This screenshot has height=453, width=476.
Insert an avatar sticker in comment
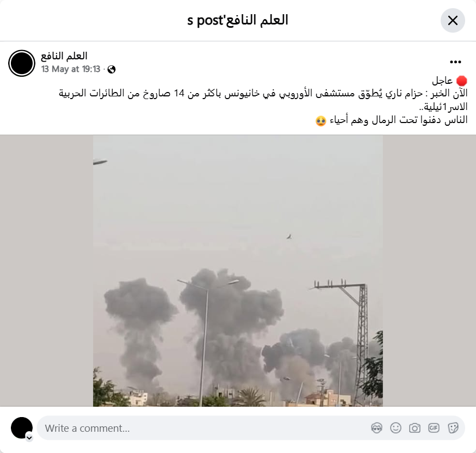(x=377, y=428)
